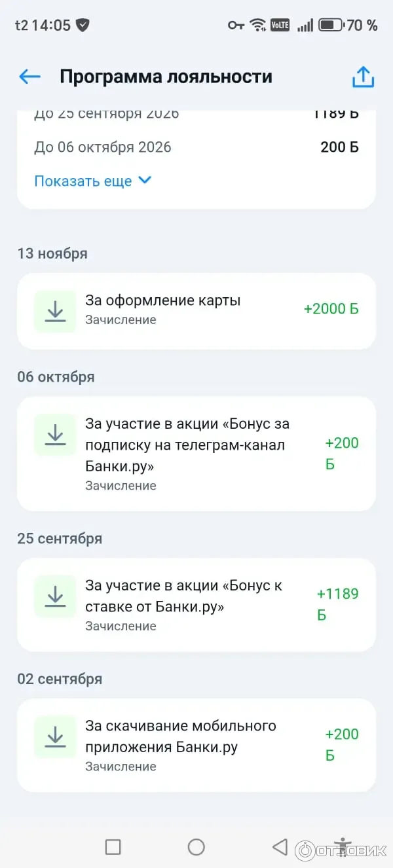Open telegram-channel subscription bonus entry
Viewport: 393px width, 868px height.
click(187, 445)
